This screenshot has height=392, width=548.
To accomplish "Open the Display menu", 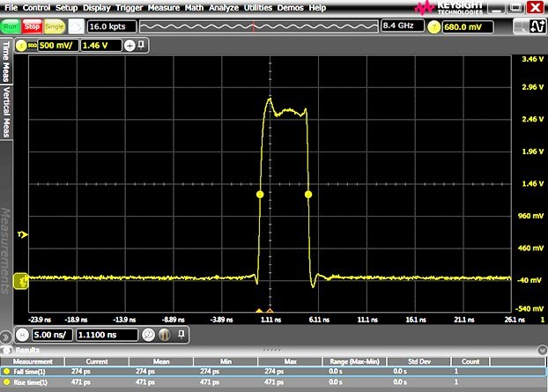I will point(96,8).
